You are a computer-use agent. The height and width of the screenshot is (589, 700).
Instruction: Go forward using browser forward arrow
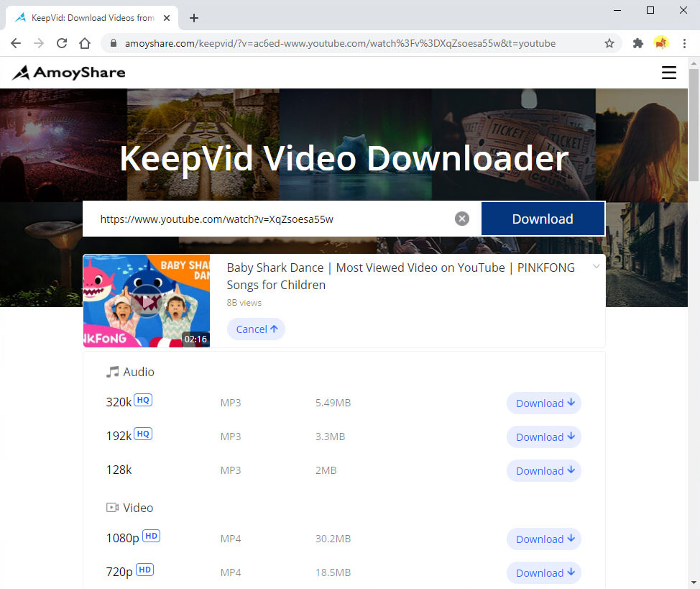39,43
